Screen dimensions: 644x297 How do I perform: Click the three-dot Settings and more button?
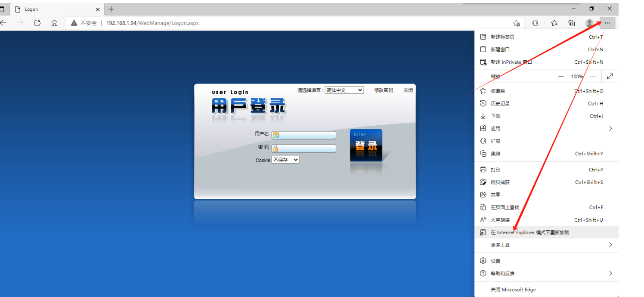607,23
